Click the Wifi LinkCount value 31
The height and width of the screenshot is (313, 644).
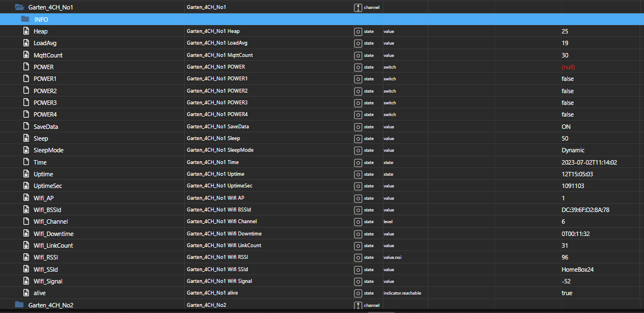564,245
